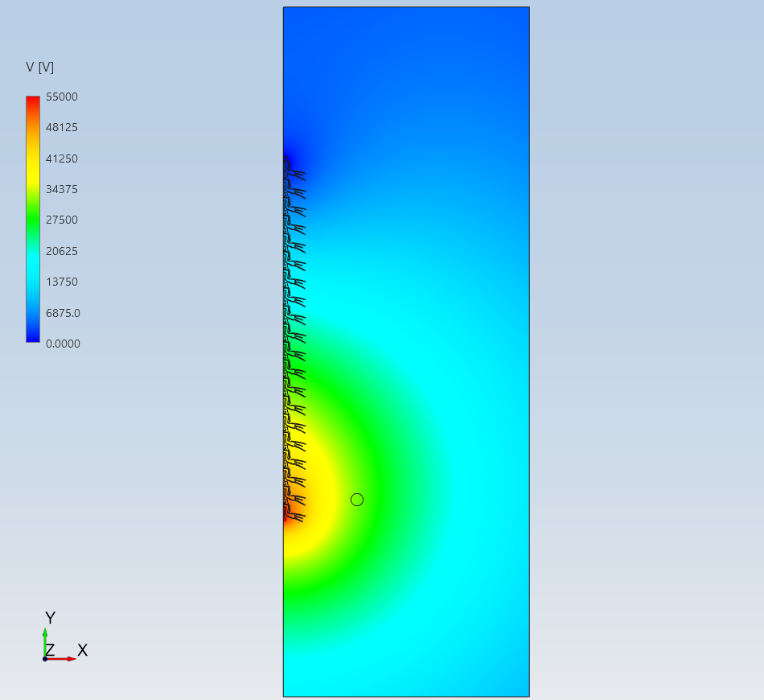Select the 0.0000 legend minimum value
764x700 pixels.
(63, 344)
